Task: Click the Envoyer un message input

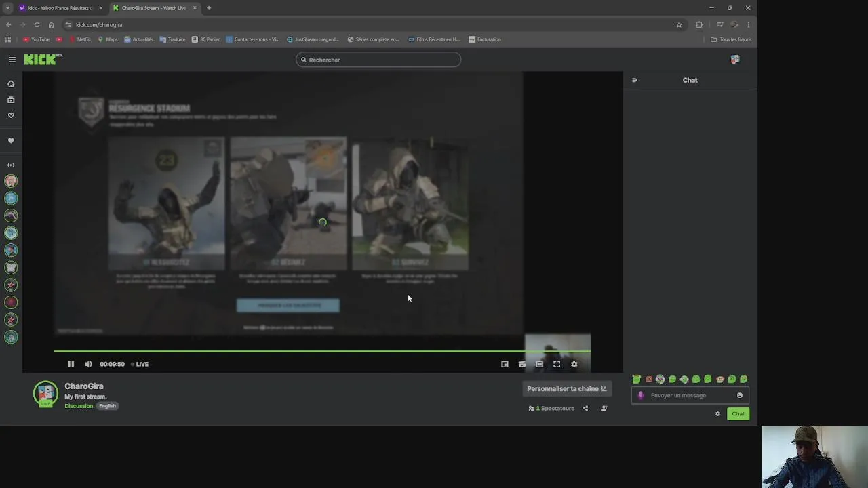Action: (691, 395)
